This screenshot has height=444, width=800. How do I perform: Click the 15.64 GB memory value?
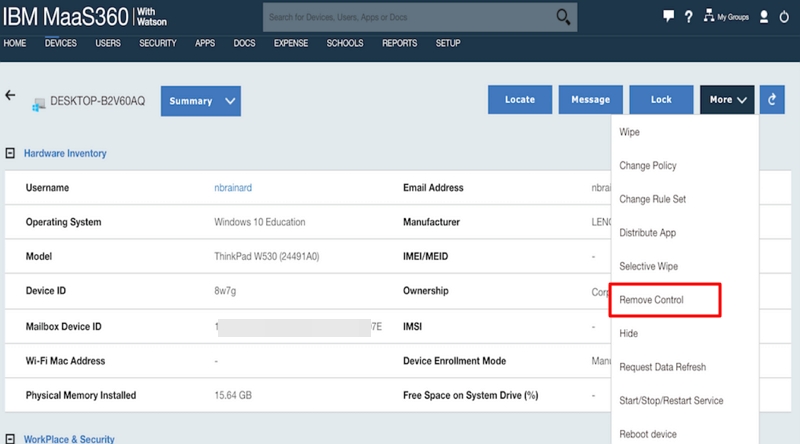[x=233, y=396]
